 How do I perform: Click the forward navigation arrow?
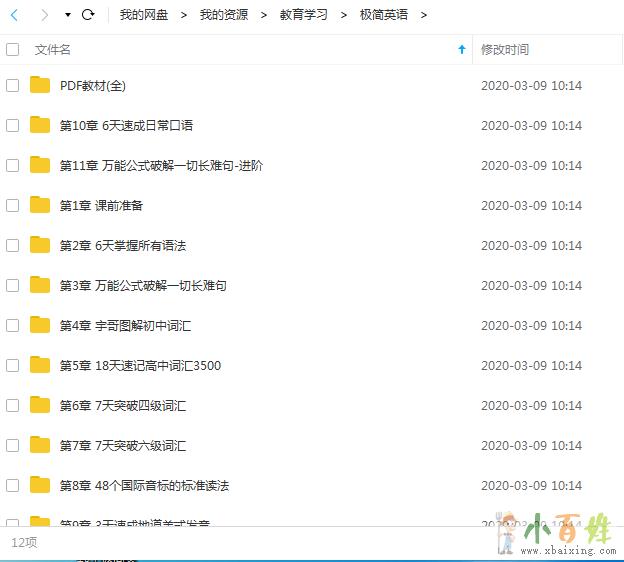pyautogui.click(x=44, y=15)
